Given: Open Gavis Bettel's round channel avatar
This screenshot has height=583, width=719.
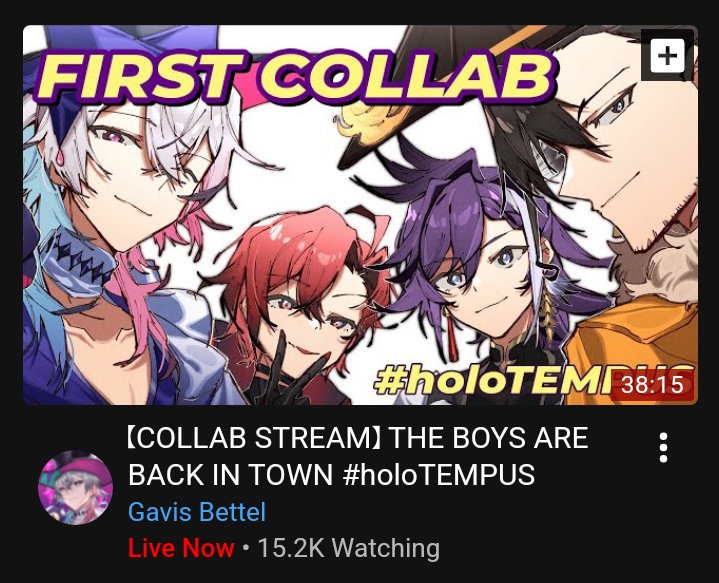Looking at the screenshot, I should [x=75, y=487].
